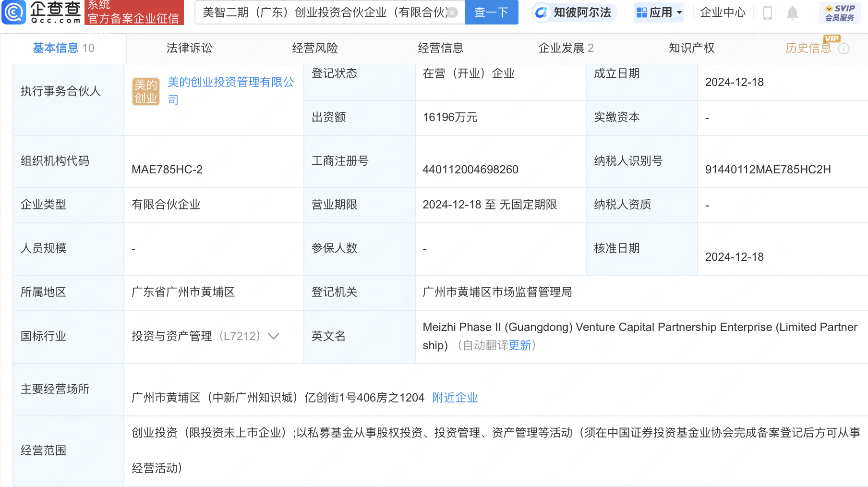Click the Qichacha logo icon

point(14,12)
